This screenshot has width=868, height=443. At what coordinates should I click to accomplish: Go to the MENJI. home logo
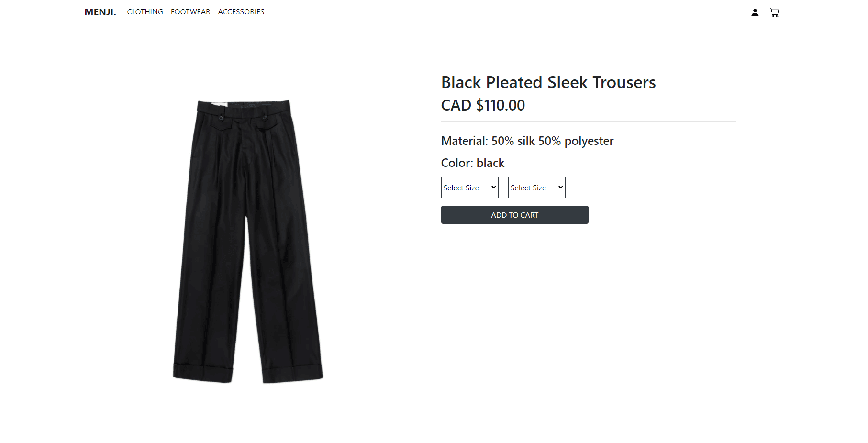tap(100, 12)
